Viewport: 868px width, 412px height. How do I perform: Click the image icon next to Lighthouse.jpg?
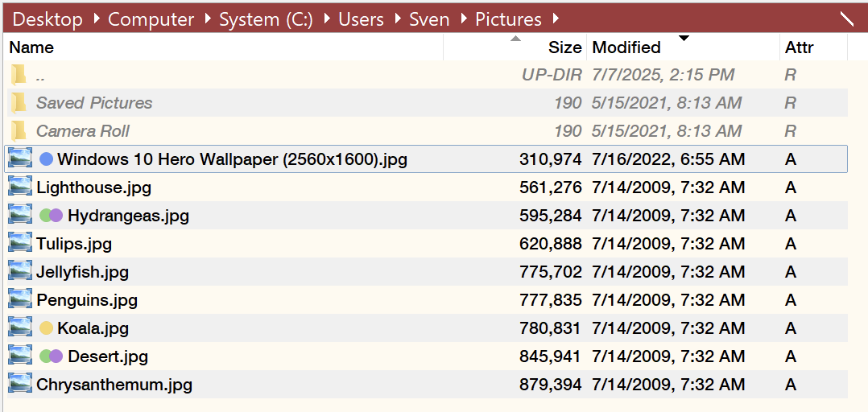pos(20,187)
